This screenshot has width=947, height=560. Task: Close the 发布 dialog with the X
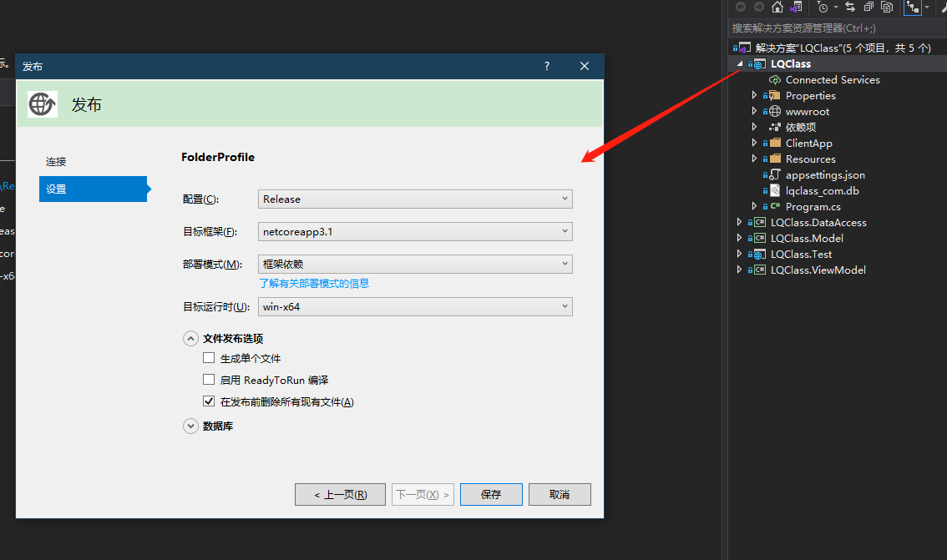pyautogui.click(x=584, y=66)
